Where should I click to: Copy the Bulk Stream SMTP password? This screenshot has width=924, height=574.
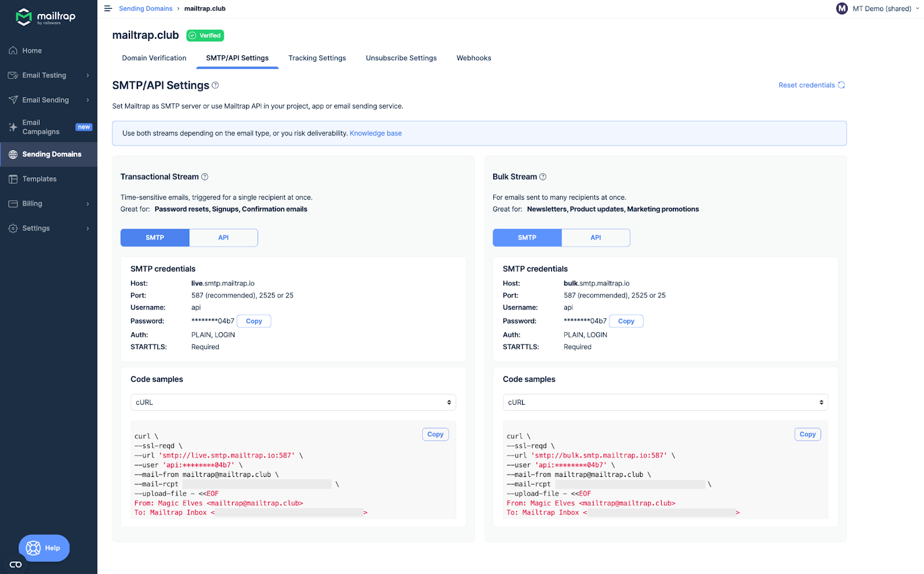coord(627,322)
